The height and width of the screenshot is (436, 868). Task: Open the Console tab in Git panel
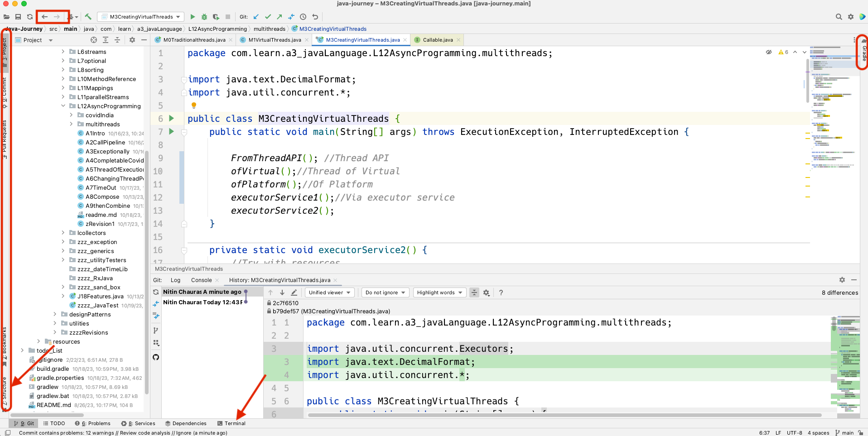(202, 280)
